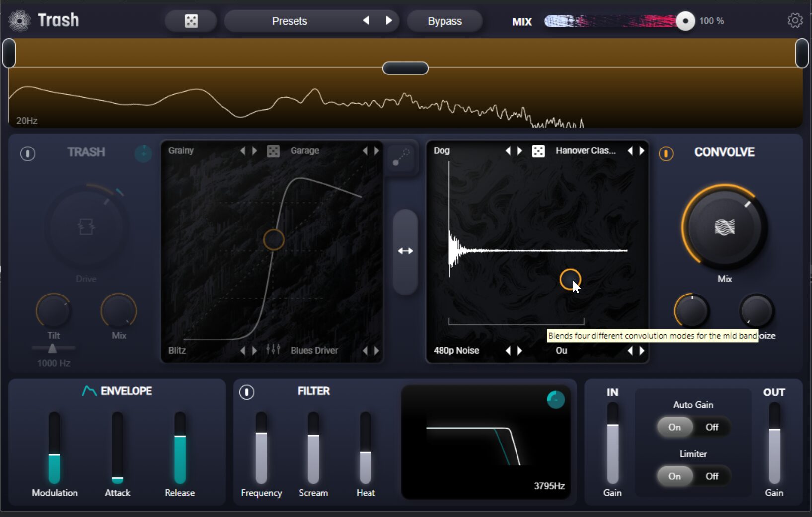
Task: Go to the next preset
Action: (389, 20)
